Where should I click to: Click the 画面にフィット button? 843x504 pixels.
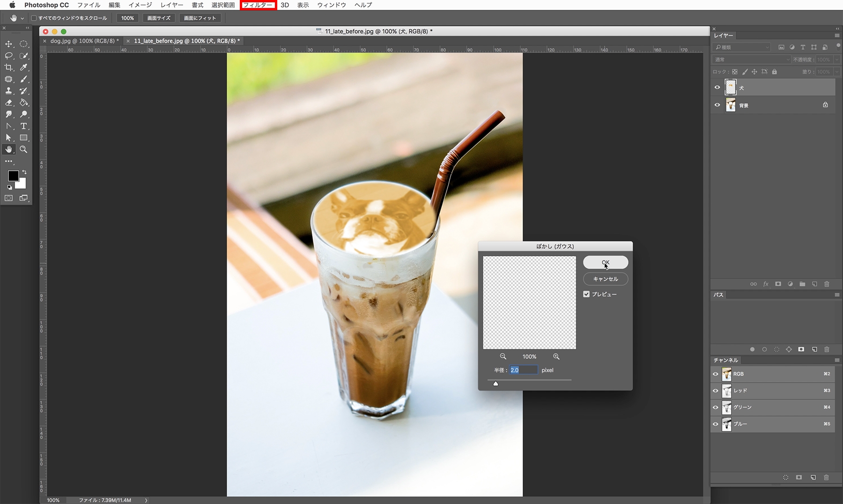pyautogui.click(x=200, y=18)
